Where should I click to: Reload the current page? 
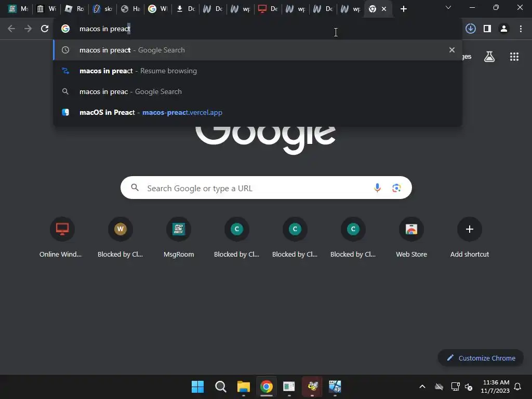pos(45,29)
